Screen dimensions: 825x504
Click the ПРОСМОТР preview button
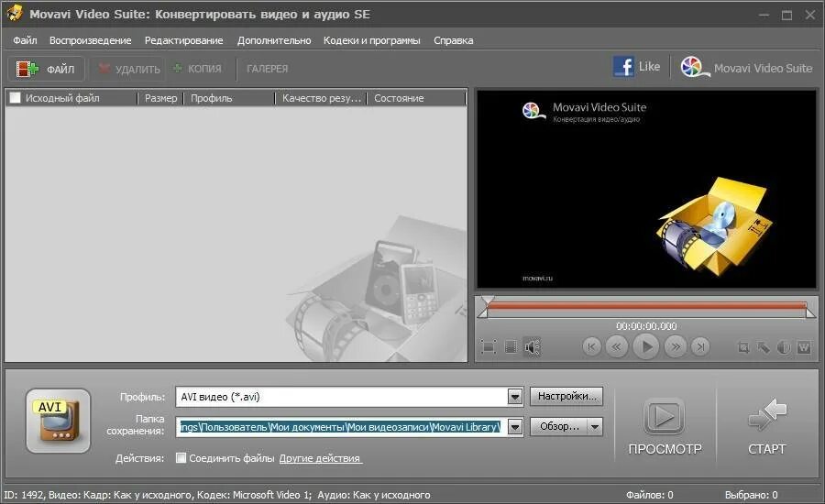665,426
